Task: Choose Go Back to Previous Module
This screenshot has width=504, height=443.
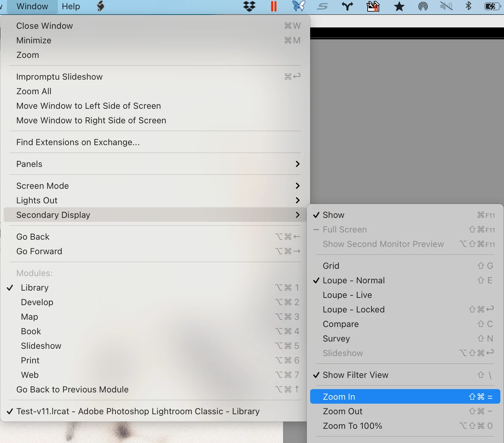Action: coord(155,389)
